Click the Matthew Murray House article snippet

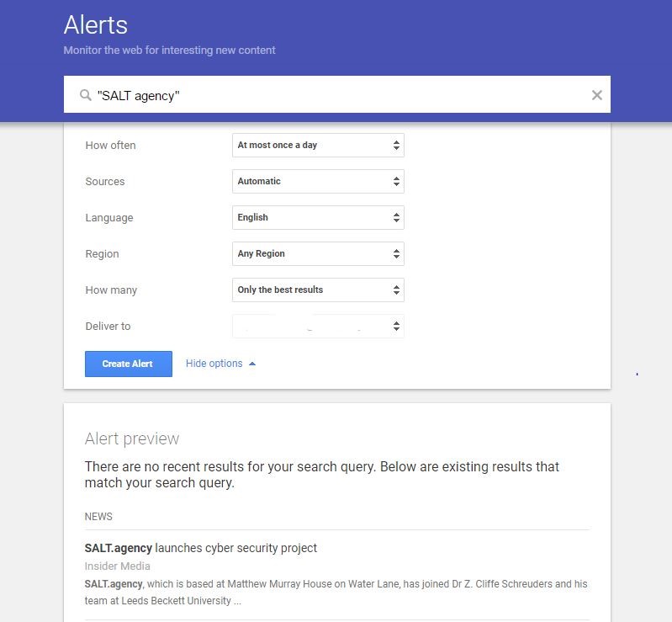point(336,592)
